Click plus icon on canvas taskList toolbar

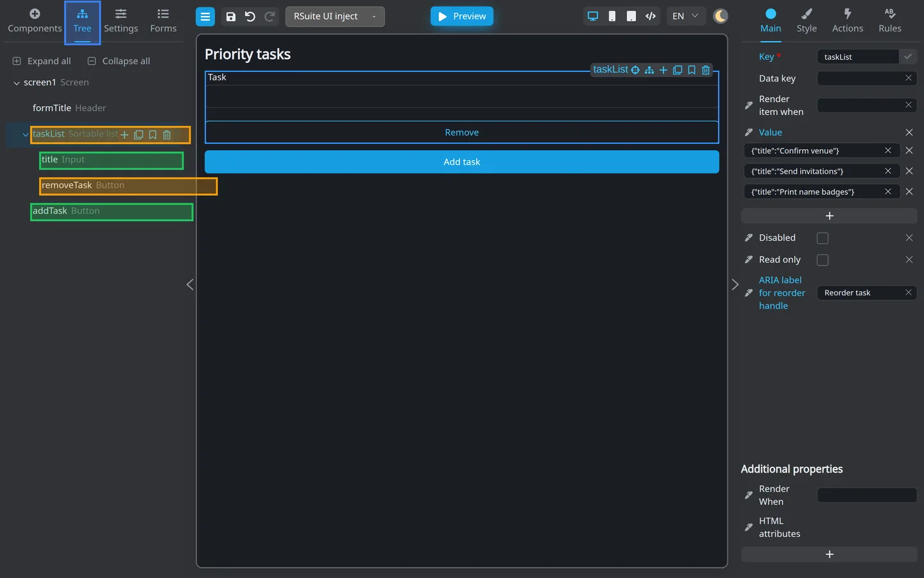click(663, 70)
